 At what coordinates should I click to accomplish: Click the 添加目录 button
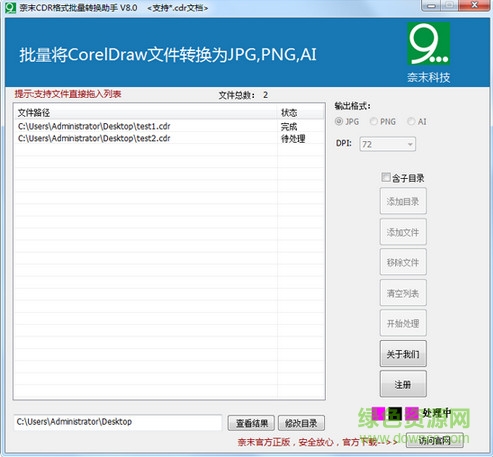(403, 201)
